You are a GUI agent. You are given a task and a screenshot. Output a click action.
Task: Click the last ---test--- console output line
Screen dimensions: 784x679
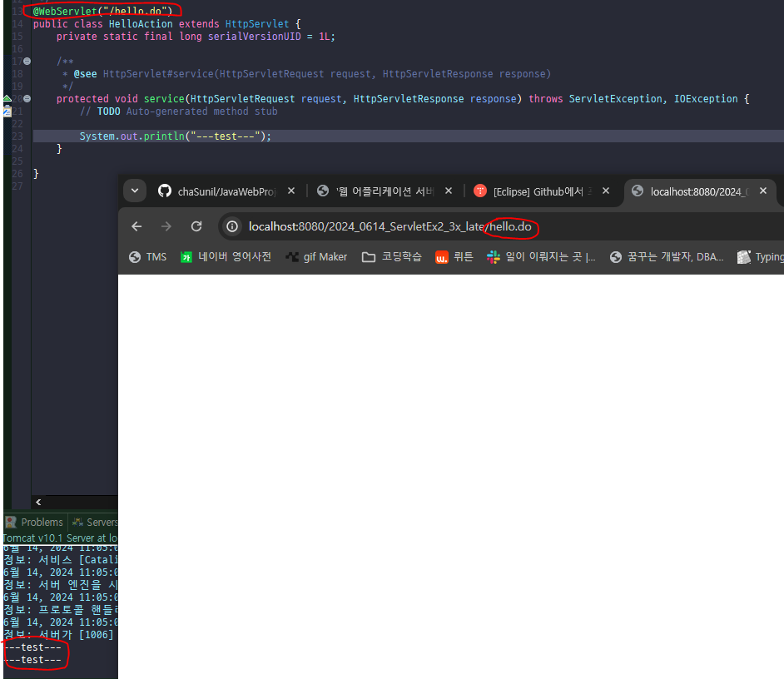32,660
